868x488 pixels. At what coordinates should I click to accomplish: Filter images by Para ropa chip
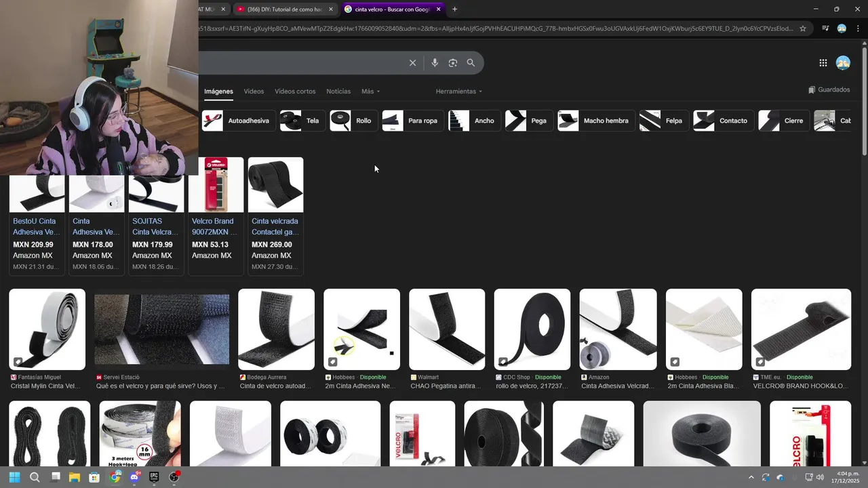[x=413, y=121]
